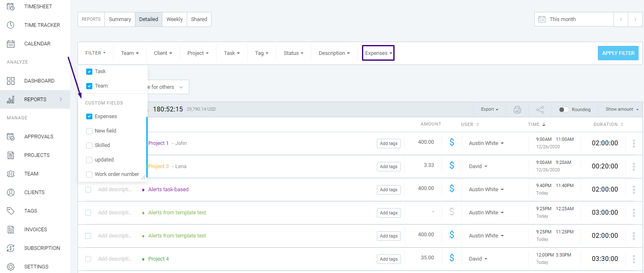The height and width of the screenshot is (273, 644).
Task: Uncheck the Expenses custom field checkbox
Action: (x=89, y=116)
